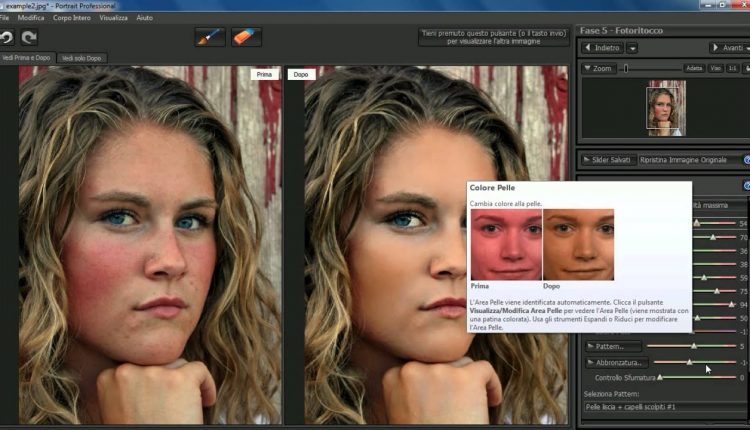This screenshot has width=750, height=430.
Task: Open the Corpo Intero menu
Action: click(x=72, y=18)
